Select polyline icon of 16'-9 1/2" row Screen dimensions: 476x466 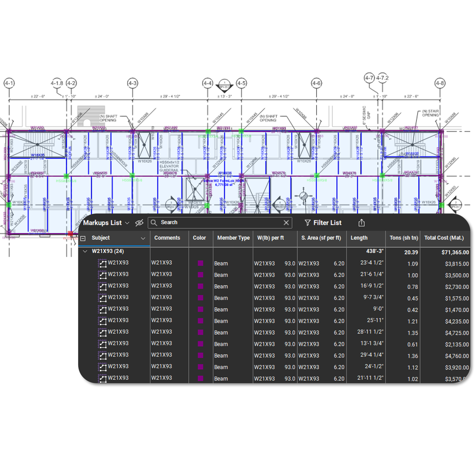102,286
